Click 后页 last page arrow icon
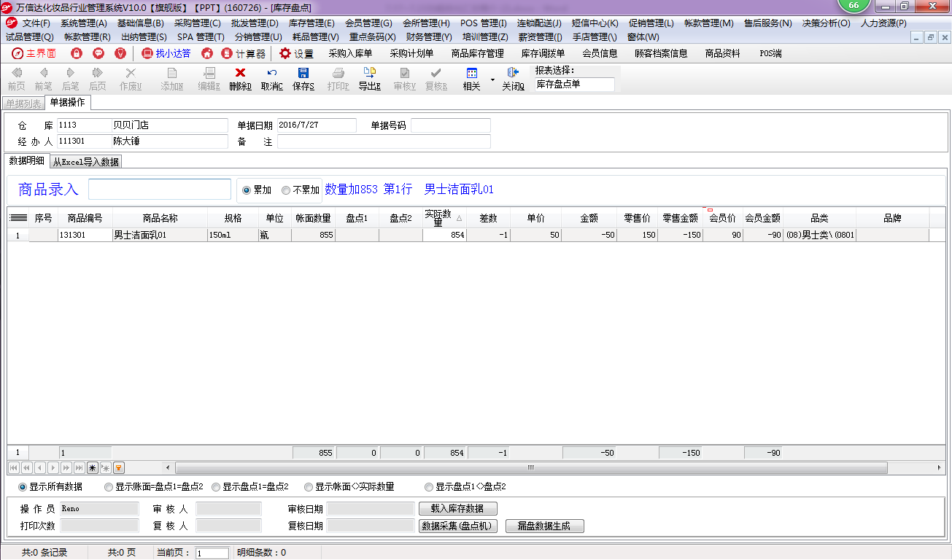The height and width of the screenshot is (560, 952). pos(97,73)
